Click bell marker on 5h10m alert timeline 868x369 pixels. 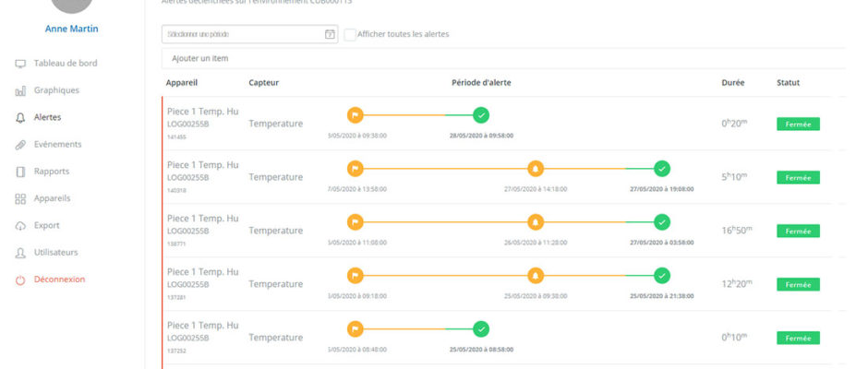click(x=535, y=168)
